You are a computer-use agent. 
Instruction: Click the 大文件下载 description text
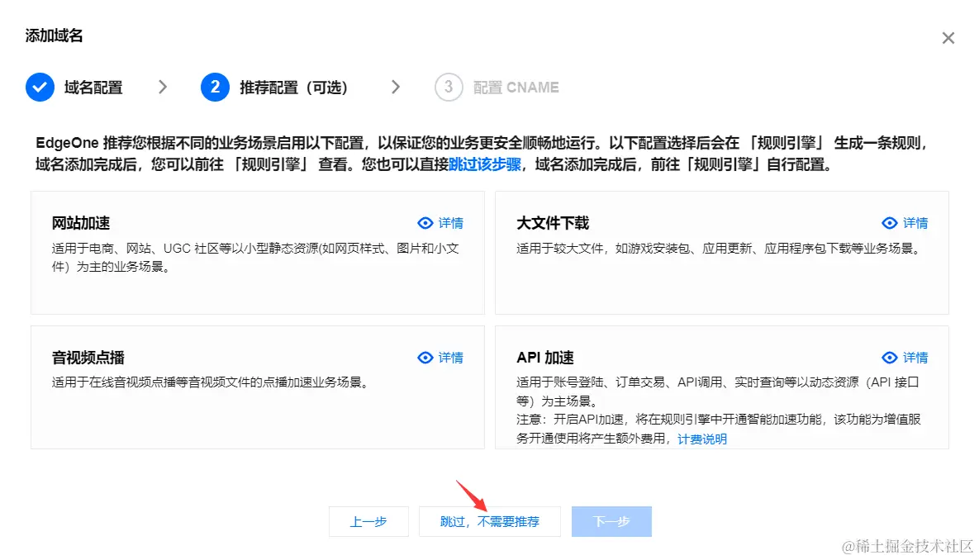pyautogui.click(x=720, y=249)
